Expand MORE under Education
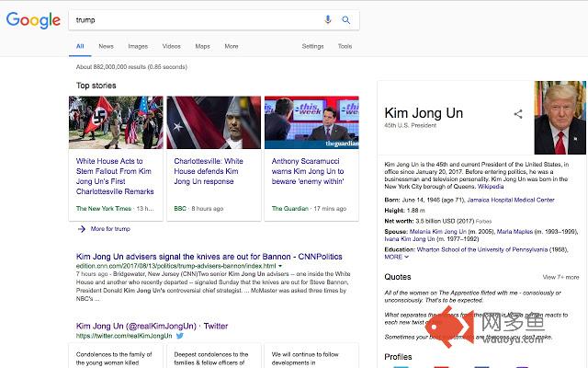Image resolution: width=588 pixels, height=368 pixels. click(x=396, y=257)
